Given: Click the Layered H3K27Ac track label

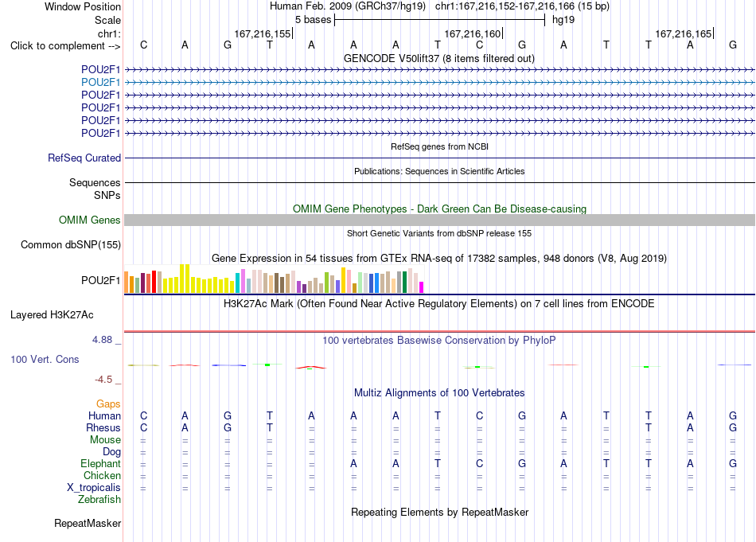Looking at the screenshot, I should pos(52,315).
